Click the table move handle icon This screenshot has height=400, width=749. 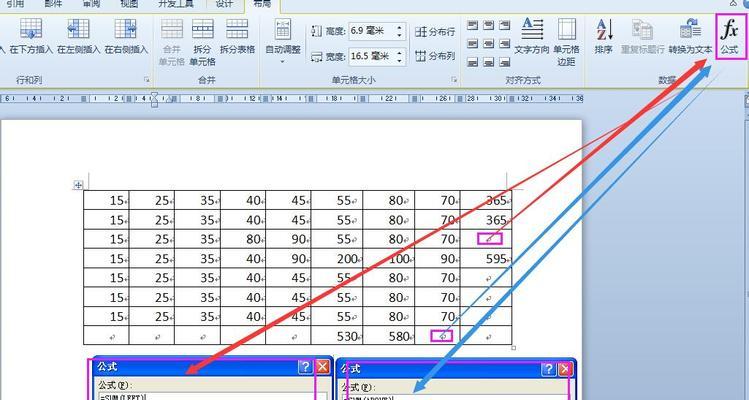(x=78, y=185)
